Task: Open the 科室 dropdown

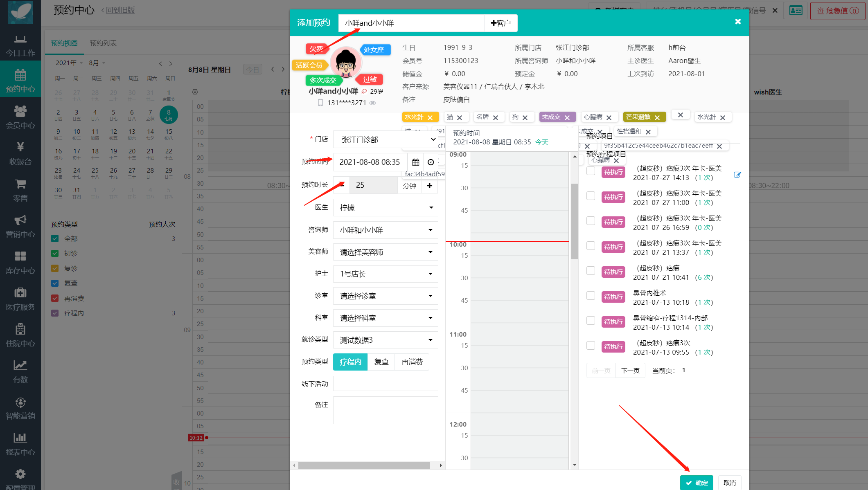Action: click(x=386, y=318)
